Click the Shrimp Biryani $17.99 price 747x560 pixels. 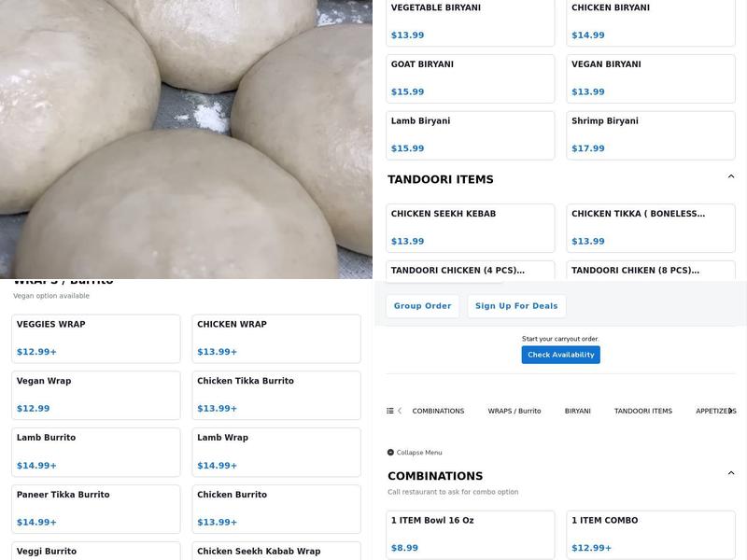588,148
